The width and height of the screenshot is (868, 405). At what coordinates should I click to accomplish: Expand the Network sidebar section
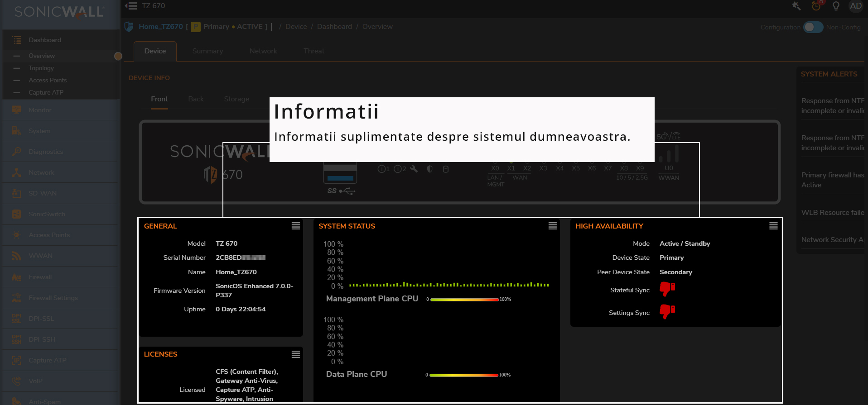[61, 172]
